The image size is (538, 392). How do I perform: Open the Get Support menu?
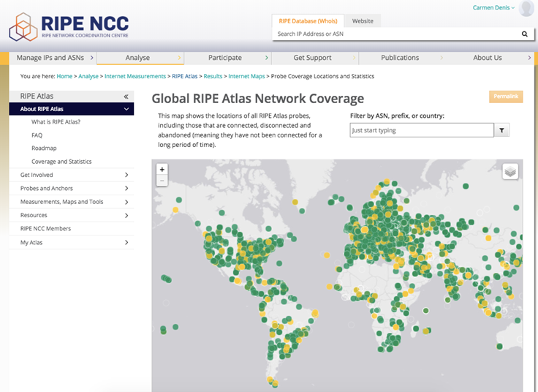(315, 58)
